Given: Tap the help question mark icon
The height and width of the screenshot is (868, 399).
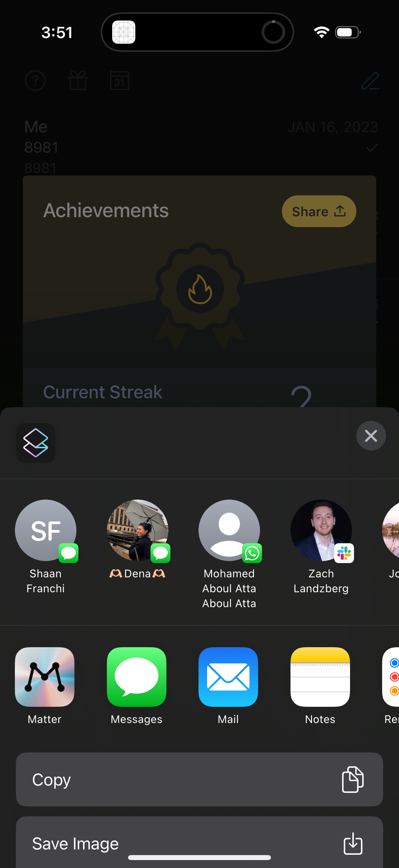Looking at the screenshot, I should pos(35,81).
